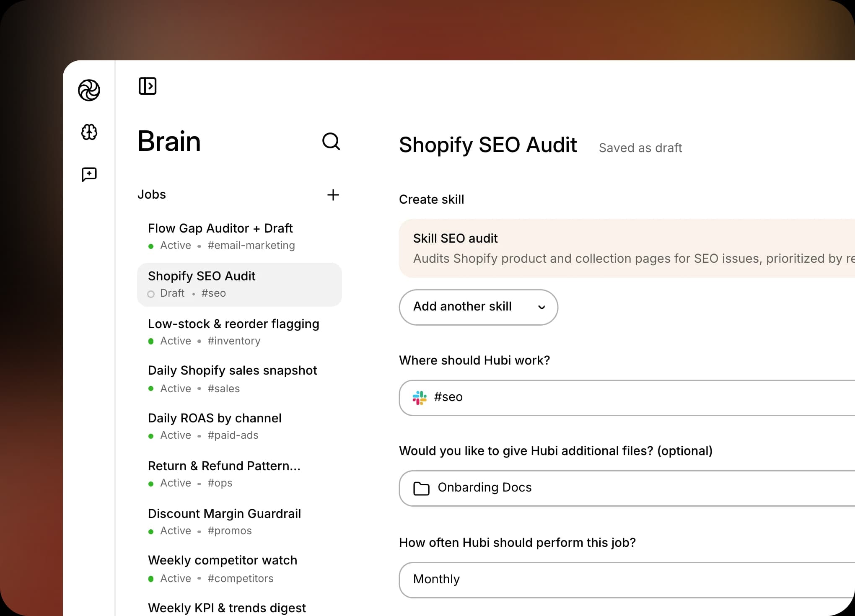Click the Create skill label

[x=431, y=199]
